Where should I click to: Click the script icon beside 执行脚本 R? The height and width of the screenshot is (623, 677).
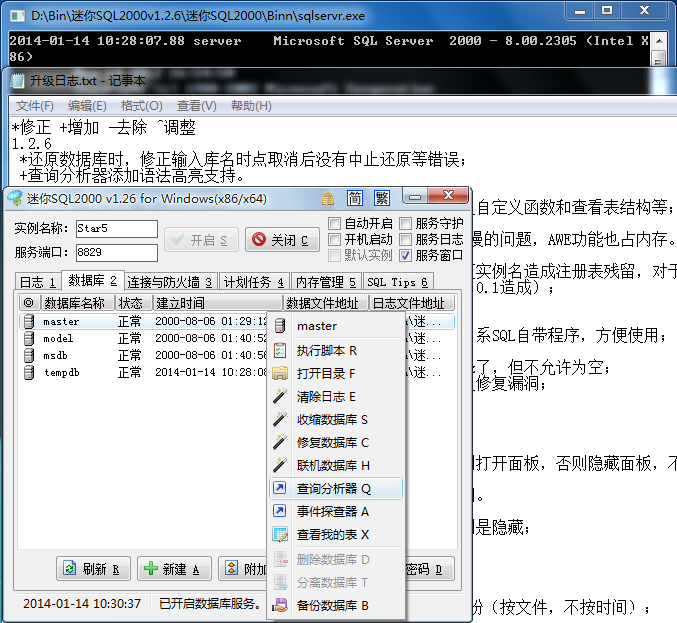tap(280, 350)
